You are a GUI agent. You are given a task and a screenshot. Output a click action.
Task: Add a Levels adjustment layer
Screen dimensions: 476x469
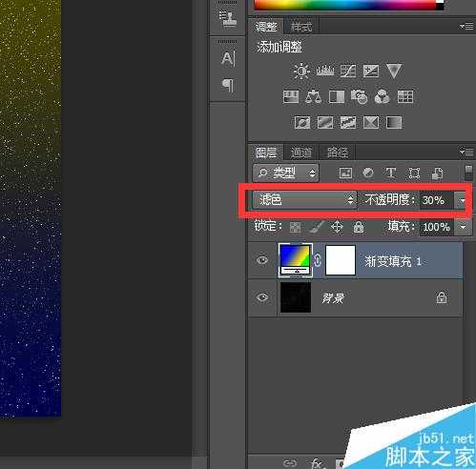coord(325,71)
